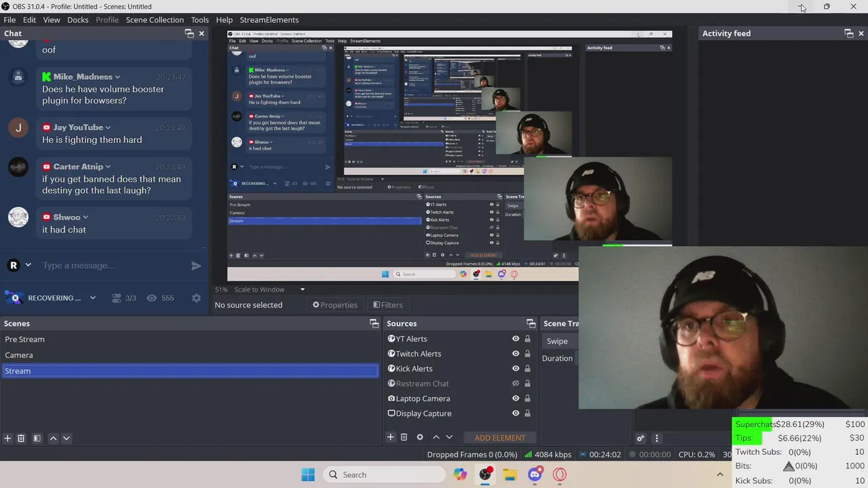
Task: Open chat settings gear icon
Action: [196, 298]
